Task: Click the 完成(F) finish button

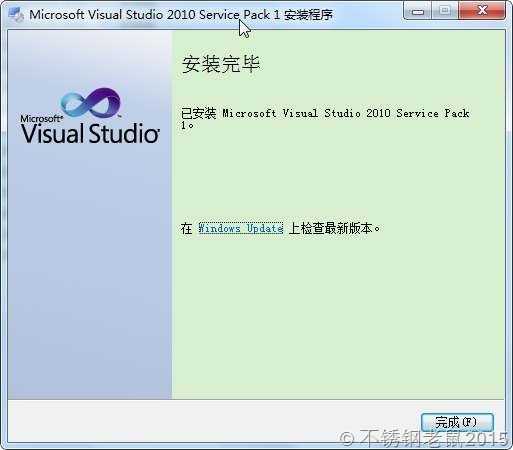Action: (x=457, y=422)
